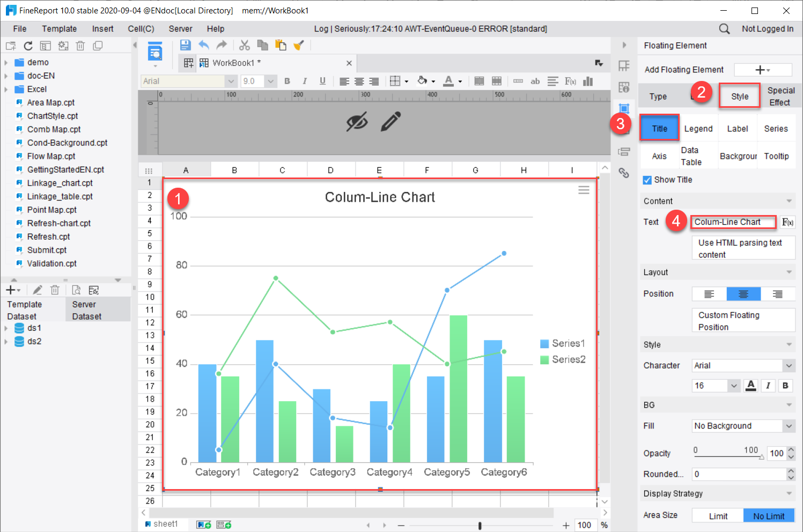
Task: Open the Template menu
Action: click(59, 28)
